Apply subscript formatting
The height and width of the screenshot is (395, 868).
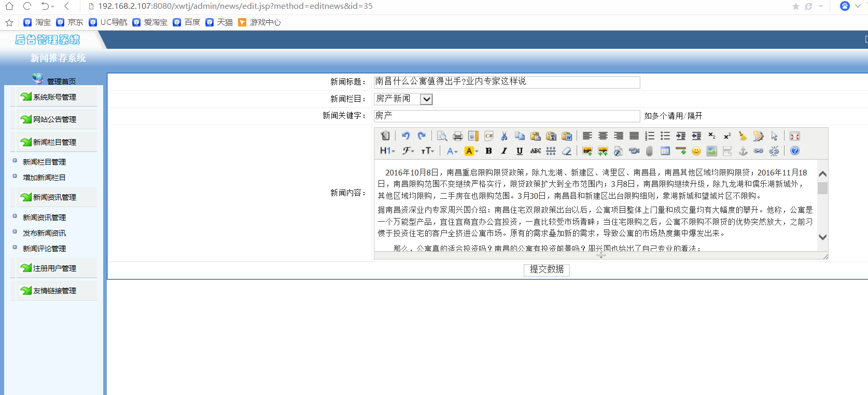(712, 136)
